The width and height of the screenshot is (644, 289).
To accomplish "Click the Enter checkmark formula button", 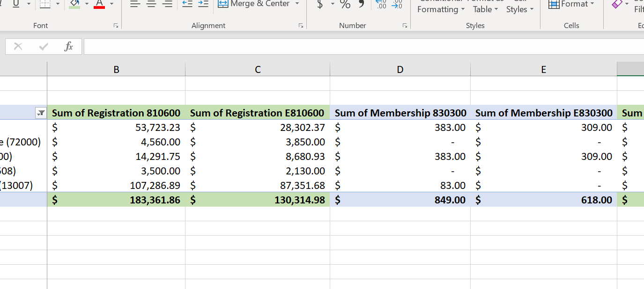I will tap(43, 46).
